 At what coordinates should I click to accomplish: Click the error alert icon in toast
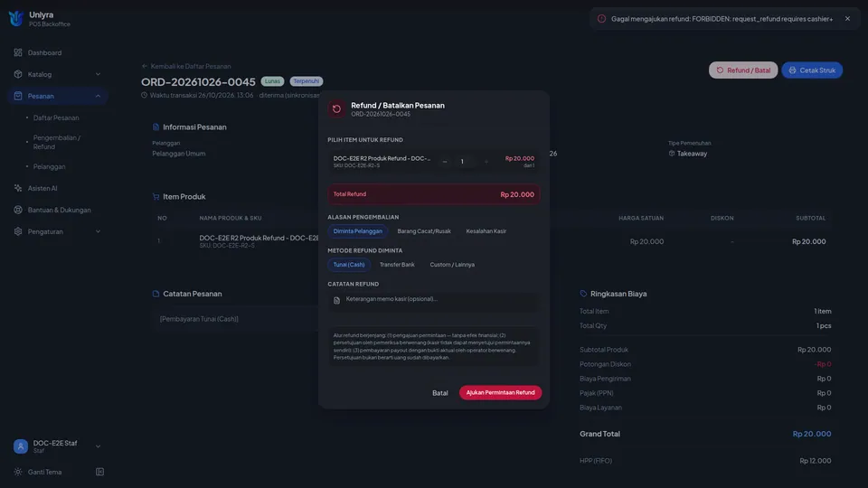pos(601,19)
